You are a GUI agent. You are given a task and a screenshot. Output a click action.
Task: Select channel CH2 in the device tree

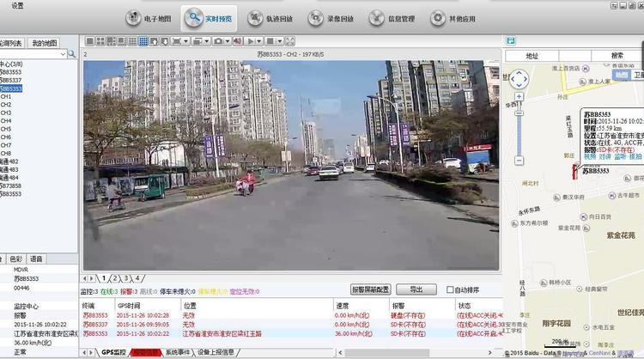[x=6, y=105]
